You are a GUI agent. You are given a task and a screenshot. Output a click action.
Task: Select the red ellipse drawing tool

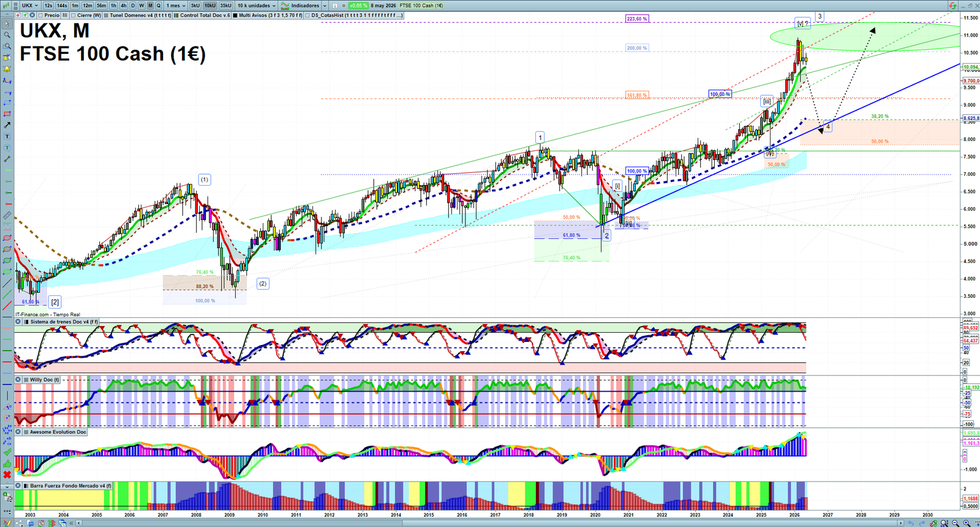(7, 238)
